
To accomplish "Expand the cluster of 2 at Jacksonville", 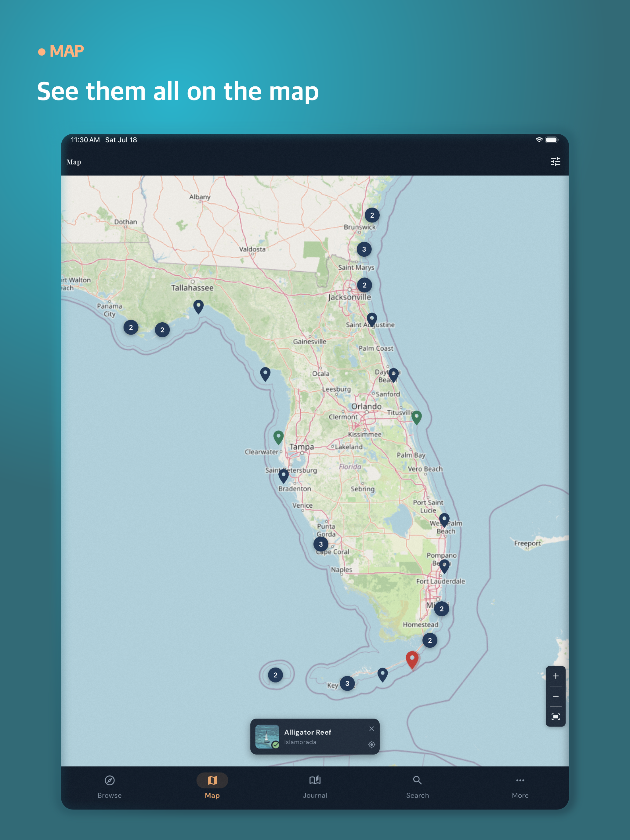I will (364, 285).
